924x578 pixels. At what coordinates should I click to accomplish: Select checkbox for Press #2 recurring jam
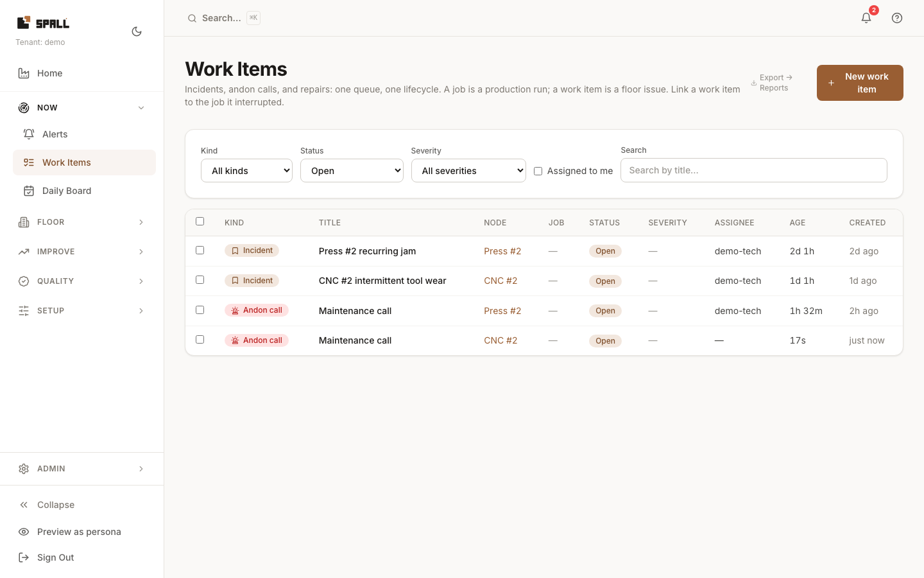(x=200, y=250)
